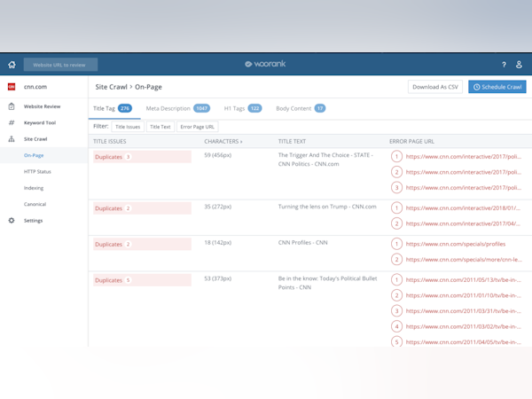Open third URL for Trigger And Choice
This screenshot has width=532, height=399.
(463, 188)
